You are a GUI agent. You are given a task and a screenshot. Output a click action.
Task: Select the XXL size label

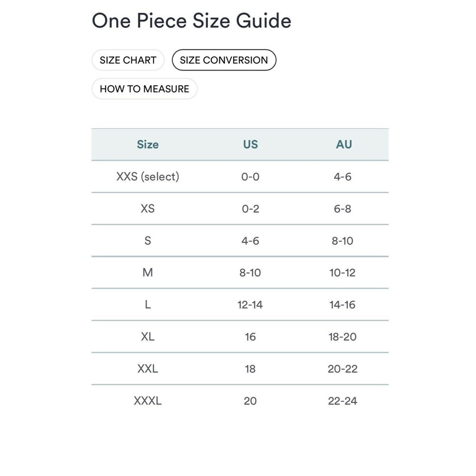click(148, 369)
